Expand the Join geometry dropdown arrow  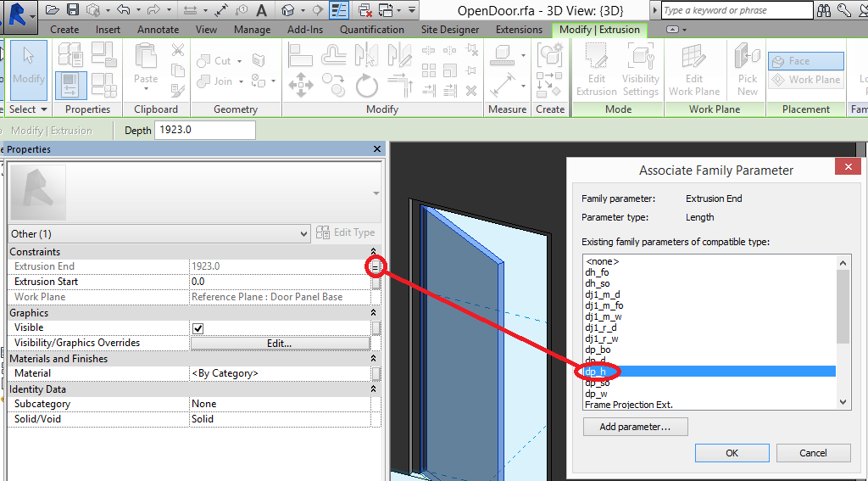[241, 82]
